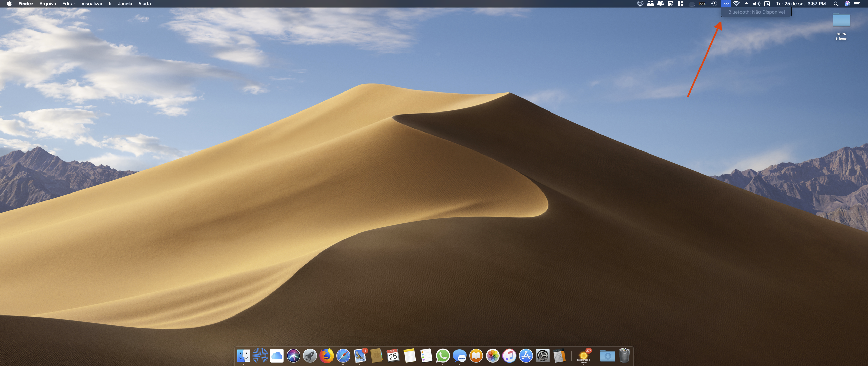Launch Safari from the Dock
Viewport: 868px width, 366px height.
343,356
